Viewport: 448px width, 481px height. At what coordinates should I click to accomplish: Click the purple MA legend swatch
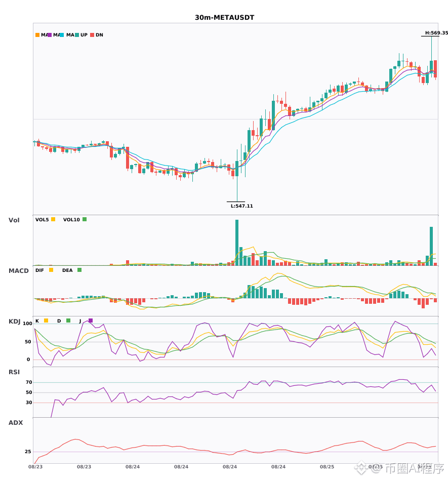[x=50, y=35]
